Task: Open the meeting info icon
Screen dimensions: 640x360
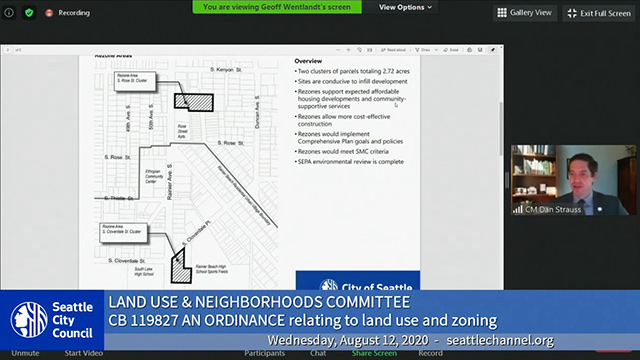Action: tap(9, 13)
